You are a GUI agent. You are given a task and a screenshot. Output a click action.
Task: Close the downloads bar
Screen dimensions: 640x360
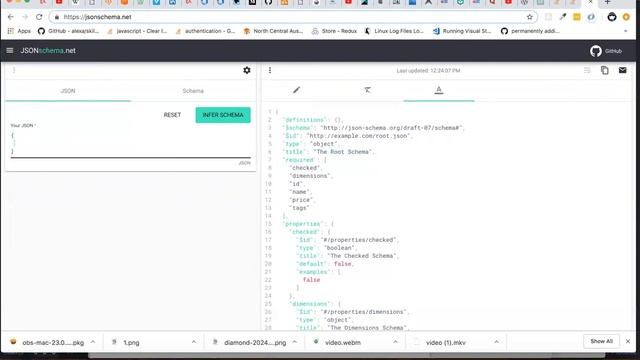628,341
